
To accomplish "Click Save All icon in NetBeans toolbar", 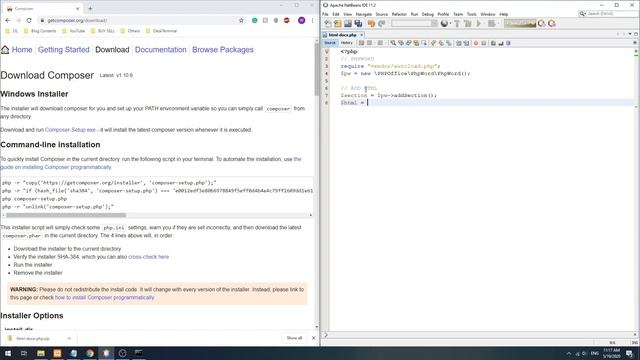I will (x=358, y=24).
